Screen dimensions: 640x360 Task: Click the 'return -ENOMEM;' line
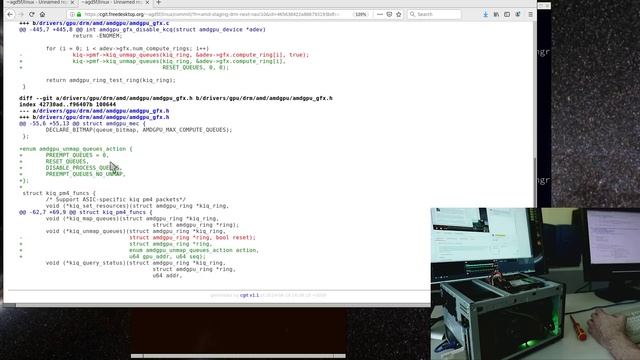(97, 36)
